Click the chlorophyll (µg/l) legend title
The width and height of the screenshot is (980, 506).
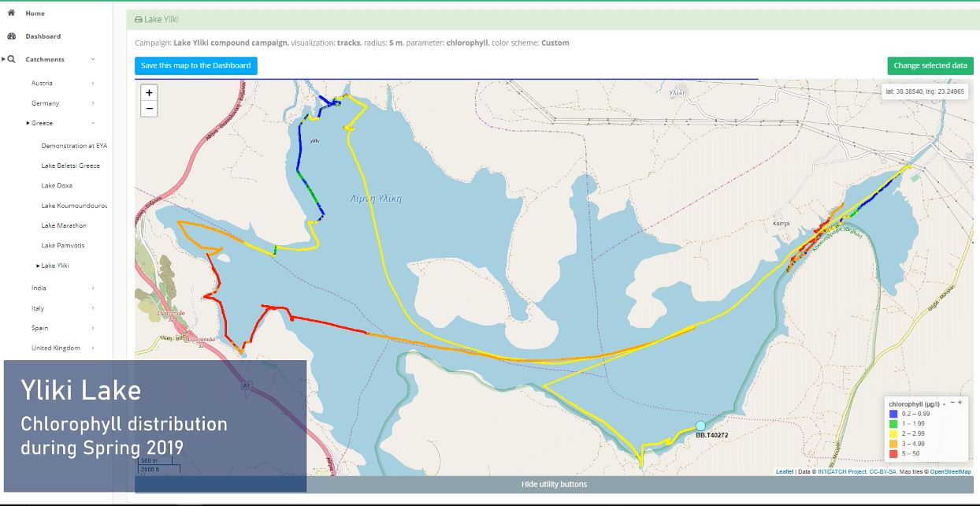click(x=916, y=404)
